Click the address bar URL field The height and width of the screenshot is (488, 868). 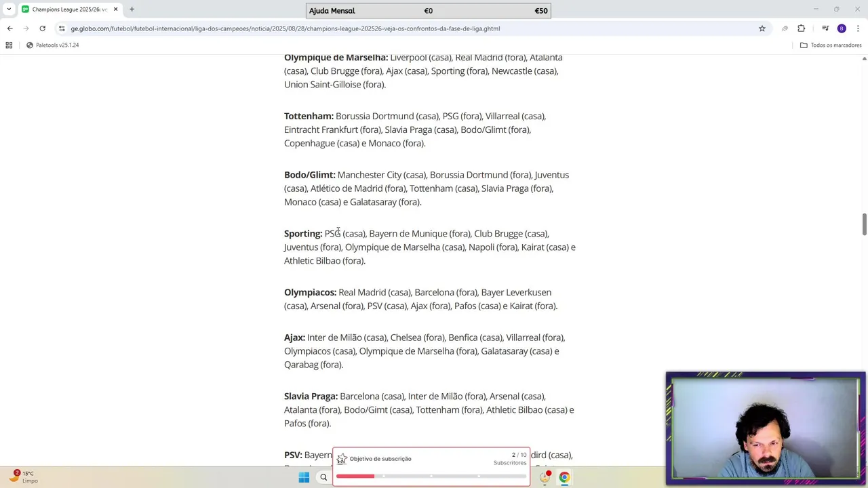[407, 28]
